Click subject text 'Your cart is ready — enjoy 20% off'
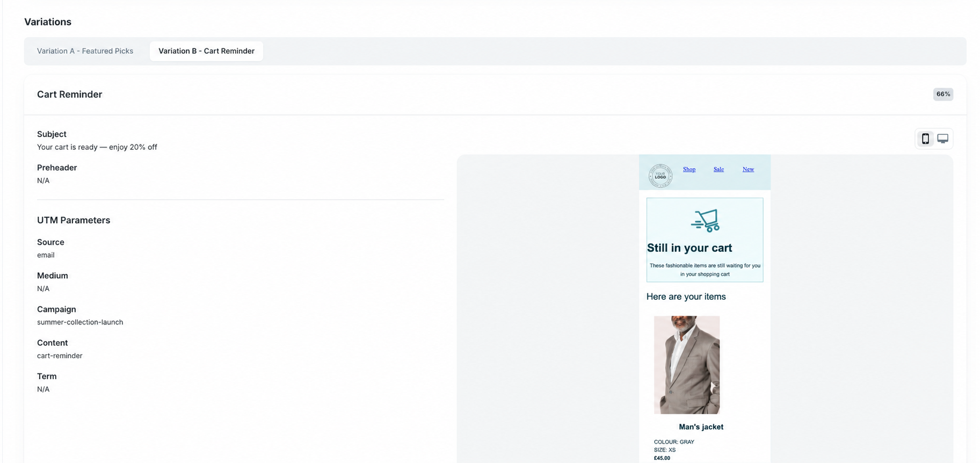The image size is (980, 463). 97,147
